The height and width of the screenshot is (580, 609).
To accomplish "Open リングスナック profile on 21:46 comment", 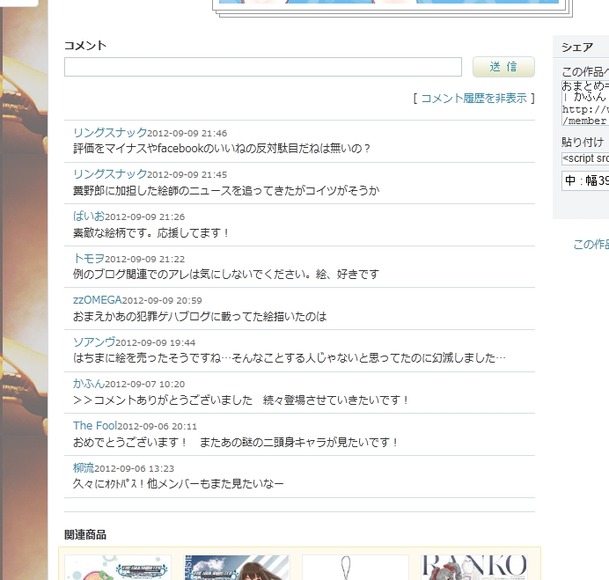I will coord(110,132).
